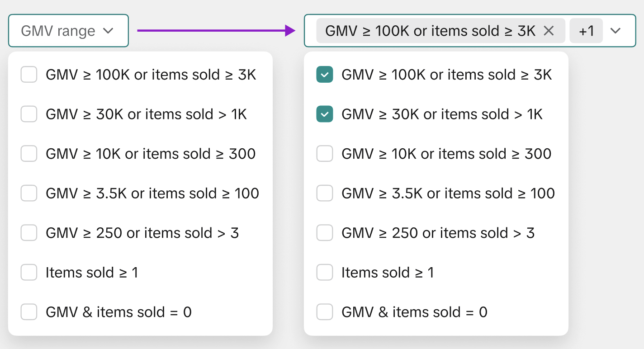Check GMV ≥ 30K in left unchecked list
Image resolution: width=644 pixels, height=349 pixels.
[29, 114]
